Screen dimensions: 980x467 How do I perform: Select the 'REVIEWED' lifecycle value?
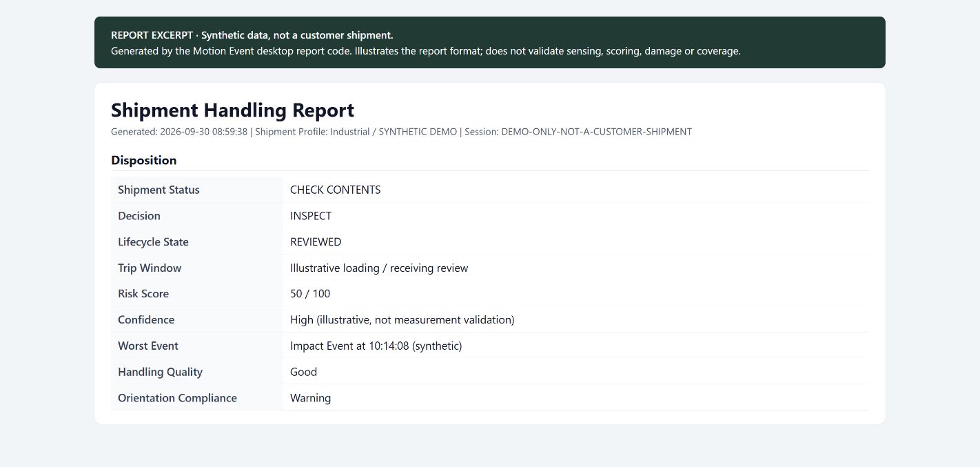tap(316, 242)
